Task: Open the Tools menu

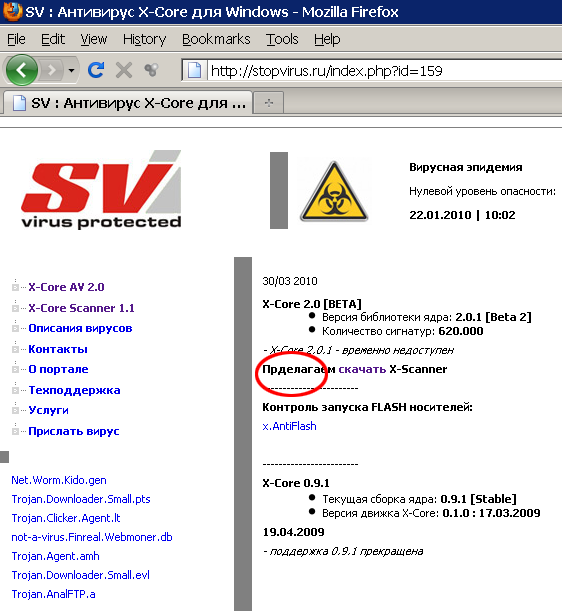Action: coord(282,39)
